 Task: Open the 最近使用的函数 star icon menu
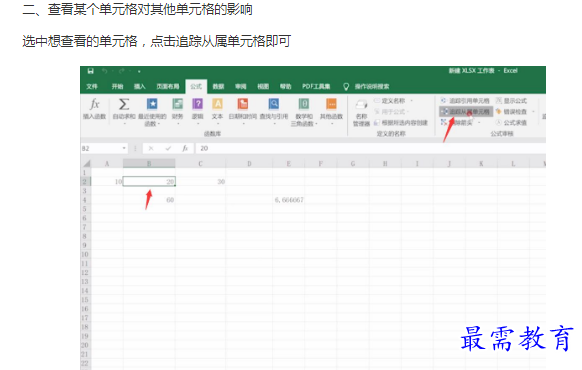[152, 111]
